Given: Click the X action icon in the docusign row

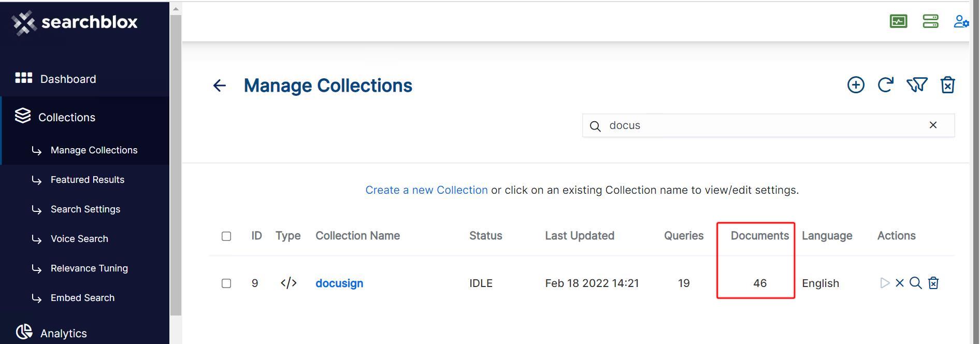Looking at the screenshot, I should coord(900,283).
